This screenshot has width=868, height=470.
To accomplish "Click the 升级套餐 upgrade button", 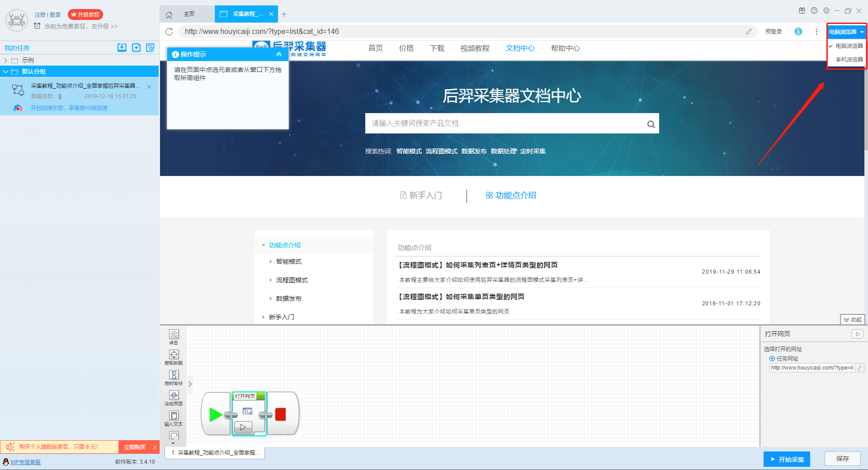I will [x=85, y=14].
